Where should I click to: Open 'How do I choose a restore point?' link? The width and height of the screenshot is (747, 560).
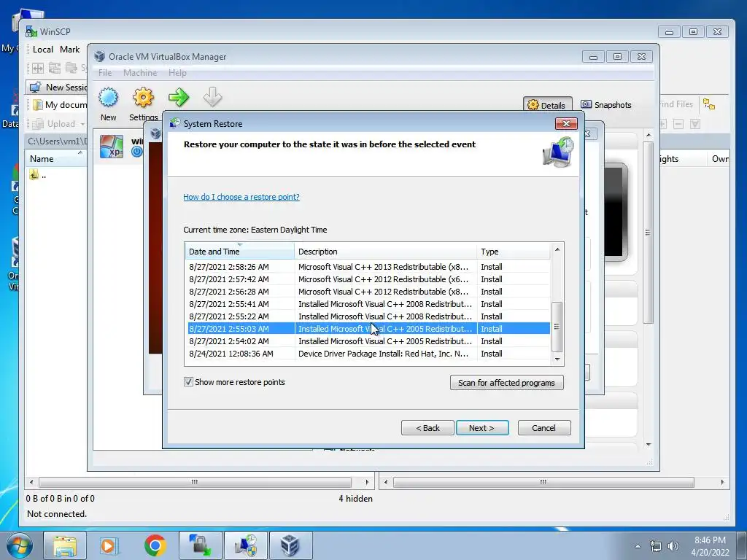pos(241,197)
